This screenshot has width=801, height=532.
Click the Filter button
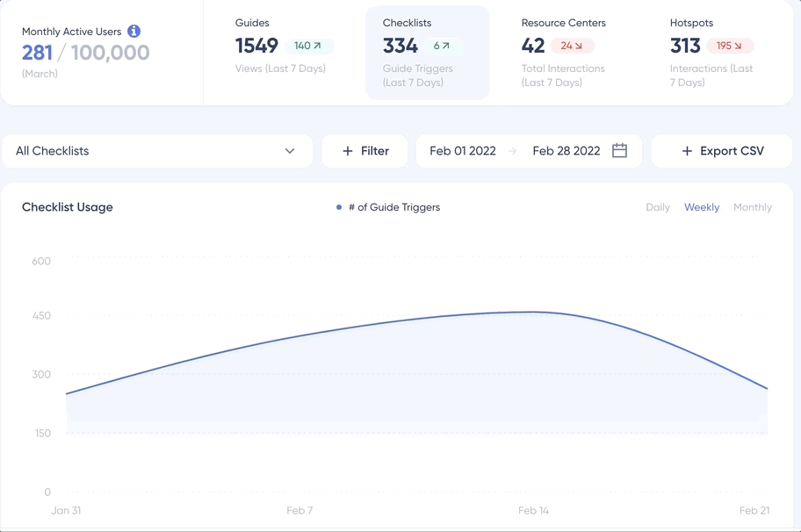[x=364, y=150]
